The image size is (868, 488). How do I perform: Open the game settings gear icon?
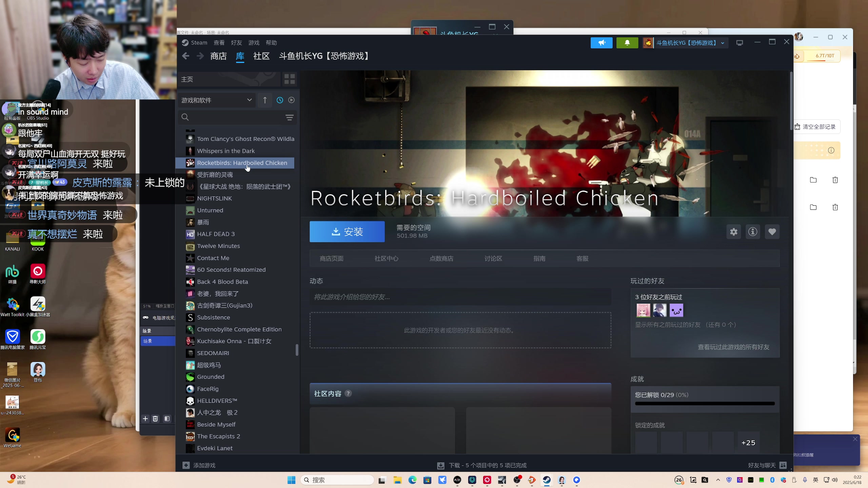pyautogui.click(x=734, y=232)
